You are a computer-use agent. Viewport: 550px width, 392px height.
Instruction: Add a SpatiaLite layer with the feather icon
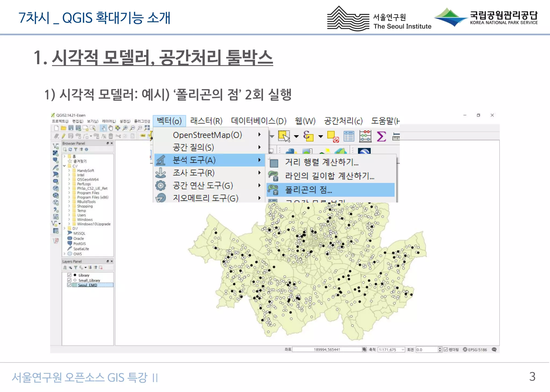pyautogui.click(x=56, y=167)
